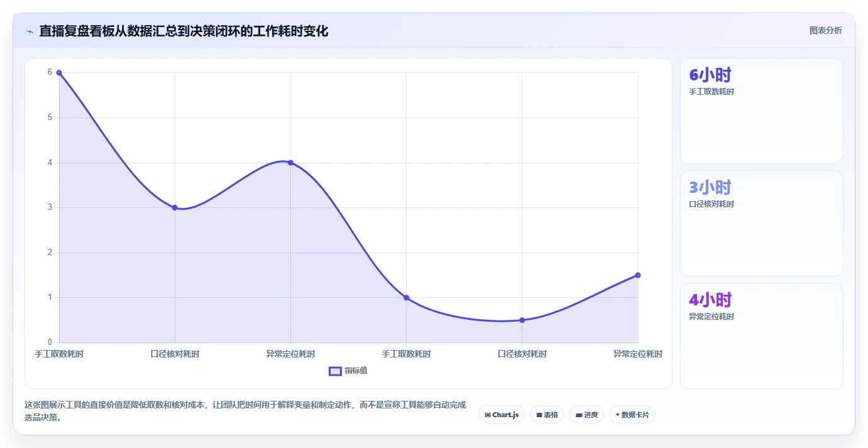The width and height of the screenshot is (868, 448).
Task: Click the 图表分析 label in the header
Action: pos(825,30)
